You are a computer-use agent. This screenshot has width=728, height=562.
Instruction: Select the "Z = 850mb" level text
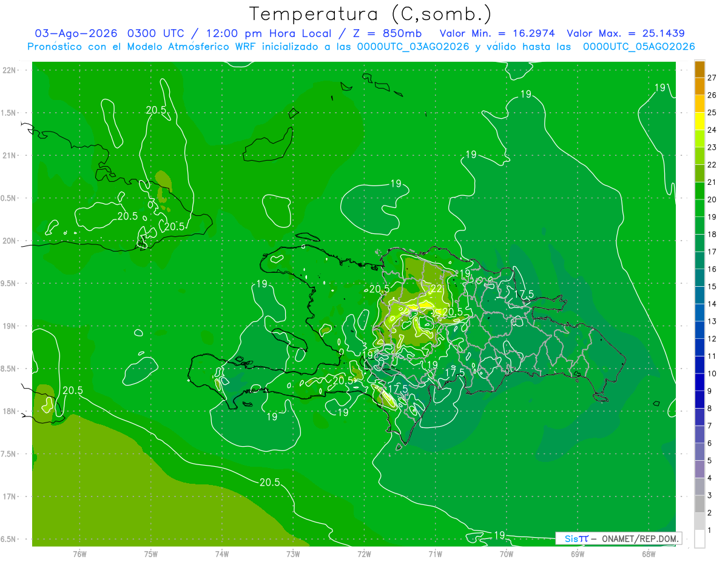pos(386,33)
